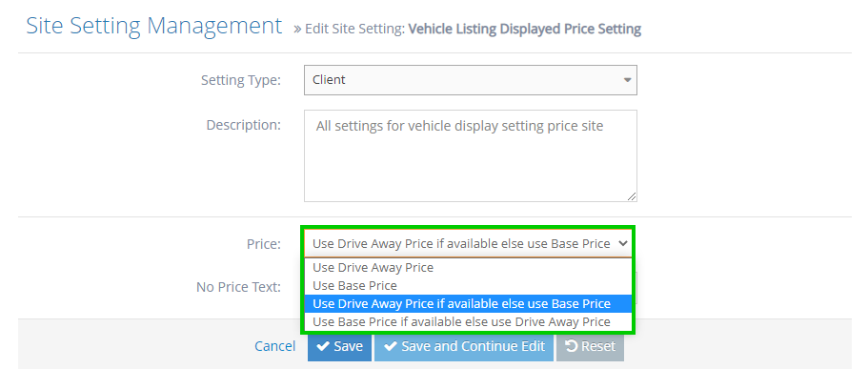Image resolution: width=868 pixels, height=369 pixels.
Task: Click 'Vehicle Listing Displayed Price Setting' breadcrumb text
Action: click(x=525, y=29)
